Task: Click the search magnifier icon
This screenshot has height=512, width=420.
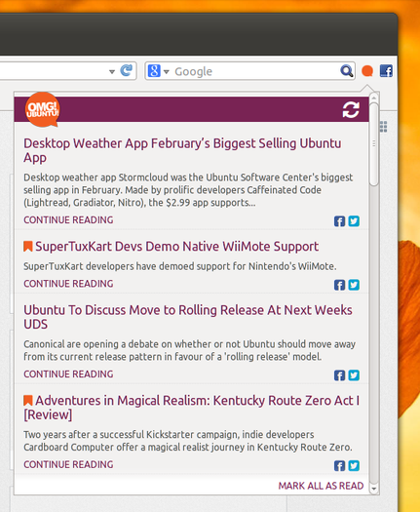Action: (346, 70)
